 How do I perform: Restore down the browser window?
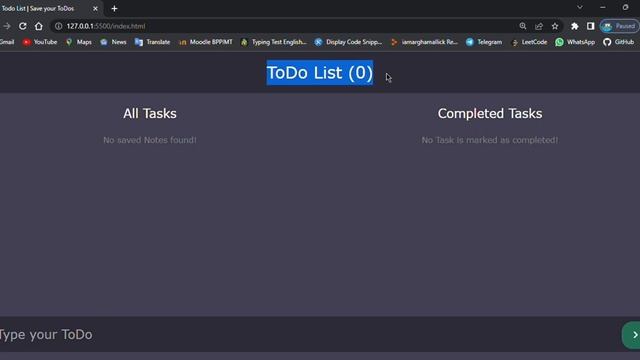coord(625,7)
